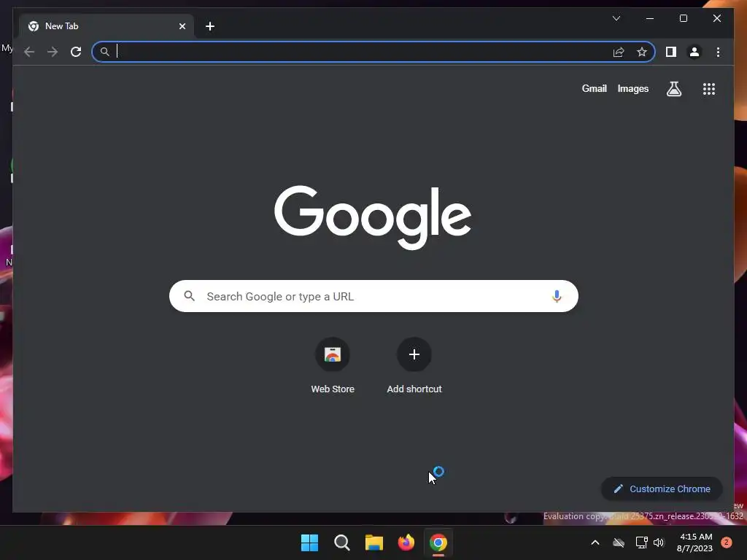Image resolution: width=747 pixels, height=560 pixels.
Task: Minimize the Chrome window
Action: 650,18
